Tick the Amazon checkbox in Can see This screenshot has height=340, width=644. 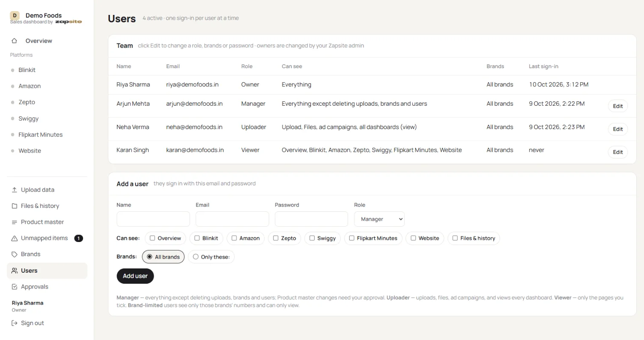pyautogui.click(x=234, y=238)
